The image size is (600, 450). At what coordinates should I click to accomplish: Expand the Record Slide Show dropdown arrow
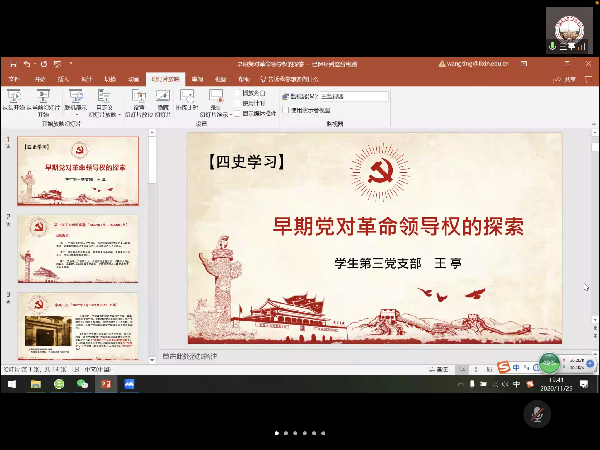(x=231, y=114)
